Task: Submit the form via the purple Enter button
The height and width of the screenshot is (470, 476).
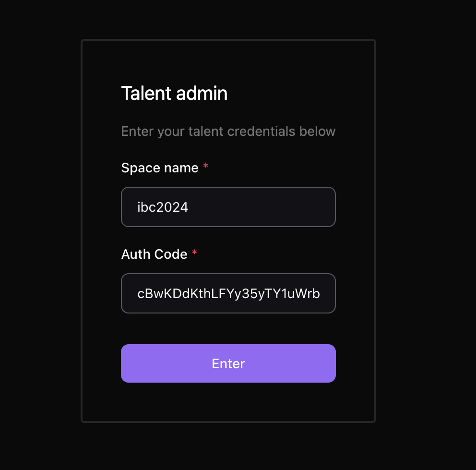Action: click(x=228, y=363)
